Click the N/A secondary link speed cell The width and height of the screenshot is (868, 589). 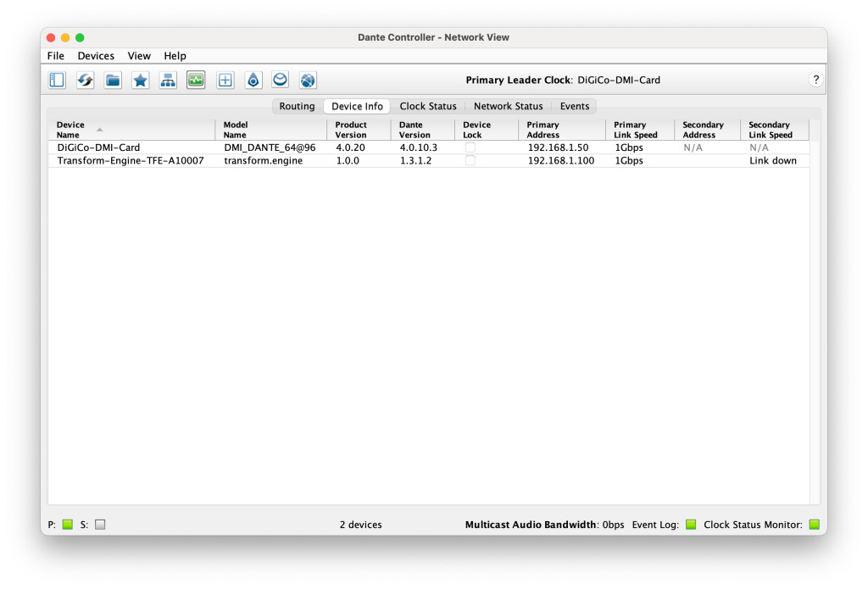tap(759, 147)
